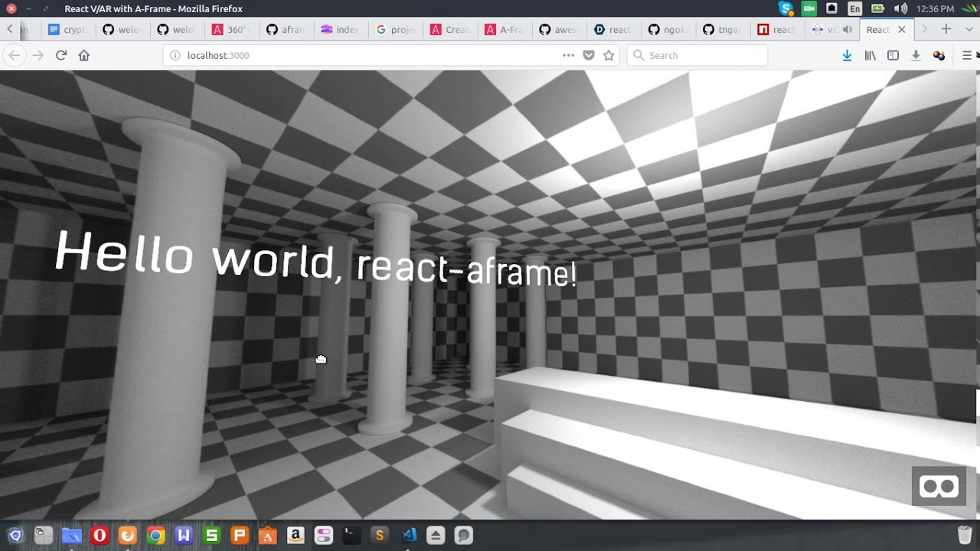Open the Skype tray icon
Screen dimensions: 980x551
(786, 8)
